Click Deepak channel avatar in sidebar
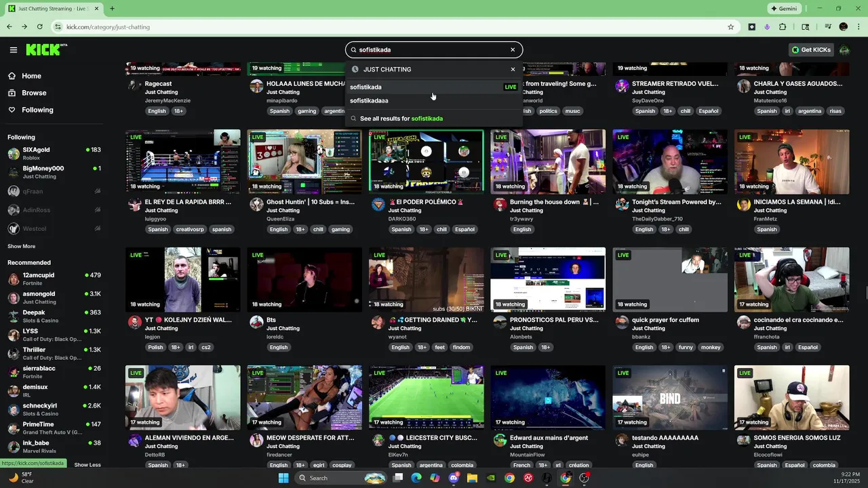 click(14, 317)
